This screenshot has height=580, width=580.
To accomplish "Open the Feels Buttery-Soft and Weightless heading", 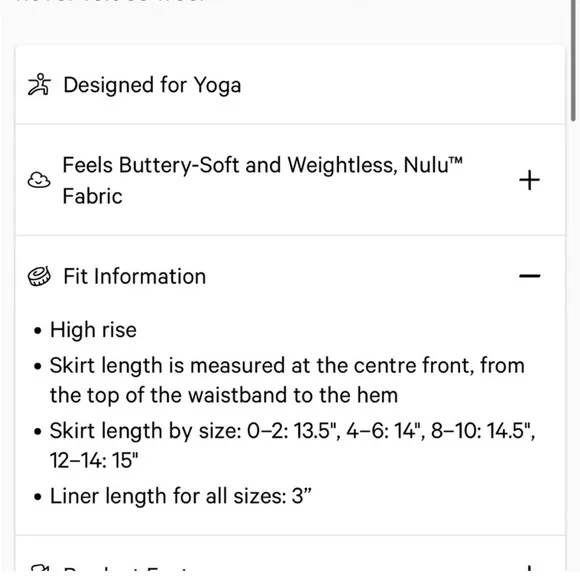I will tap(262, 180).
